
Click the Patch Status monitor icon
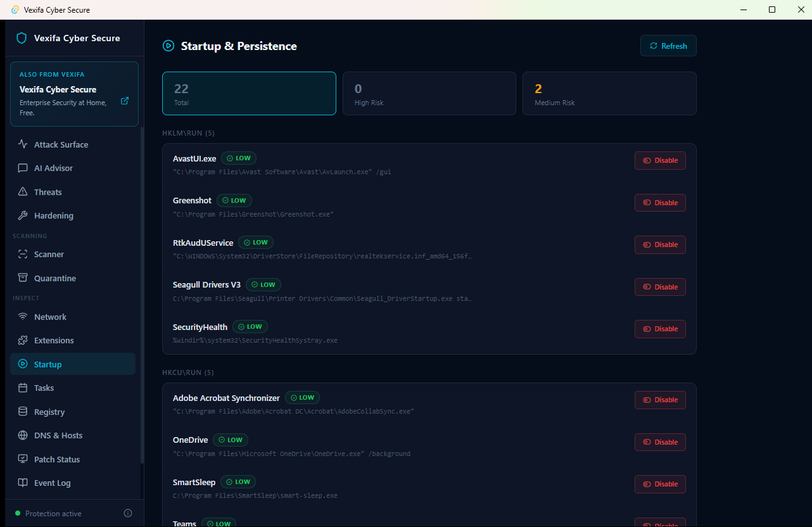23,459
